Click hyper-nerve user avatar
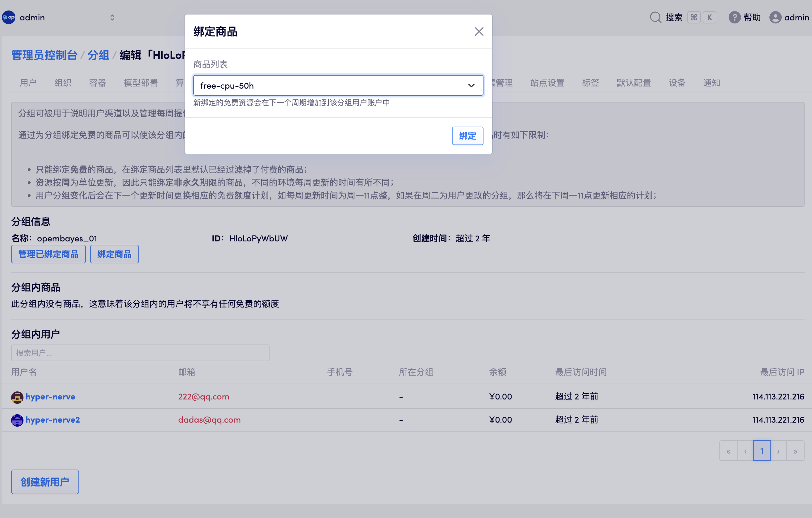 tap(17, 397)
